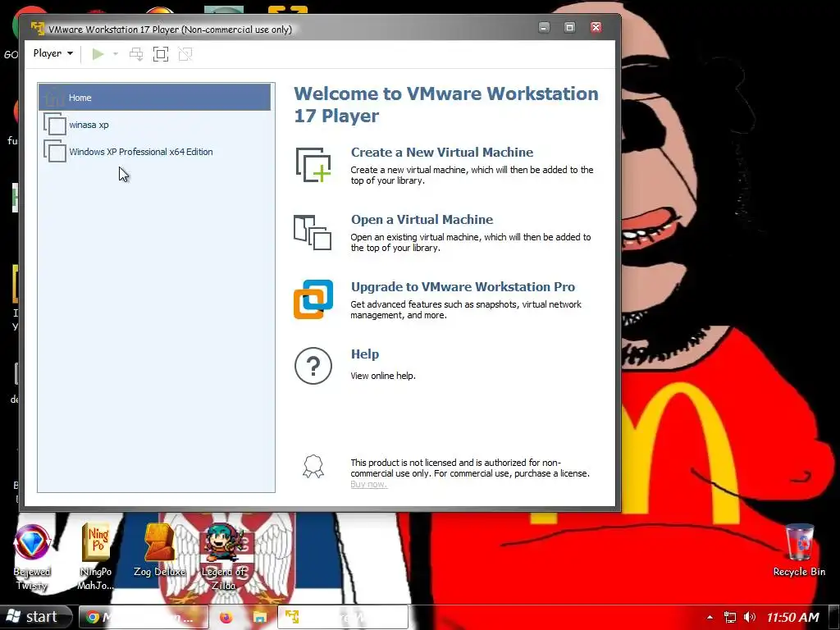The width and height of the screenshot is (840, 630).
Task: Click the 11:50 AM taskbar clock
Action: pos(792,618)
